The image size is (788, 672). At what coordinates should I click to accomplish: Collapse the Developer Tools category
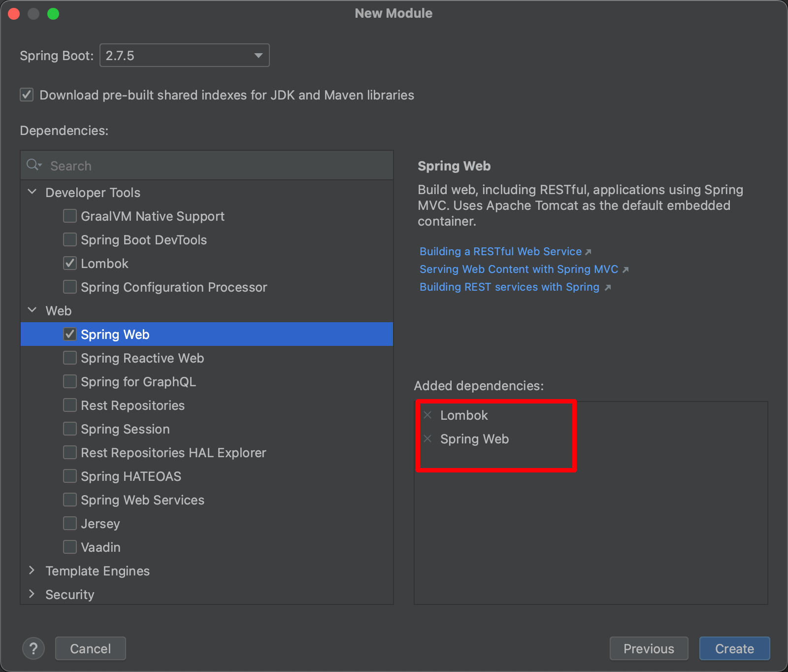(32, 192)
